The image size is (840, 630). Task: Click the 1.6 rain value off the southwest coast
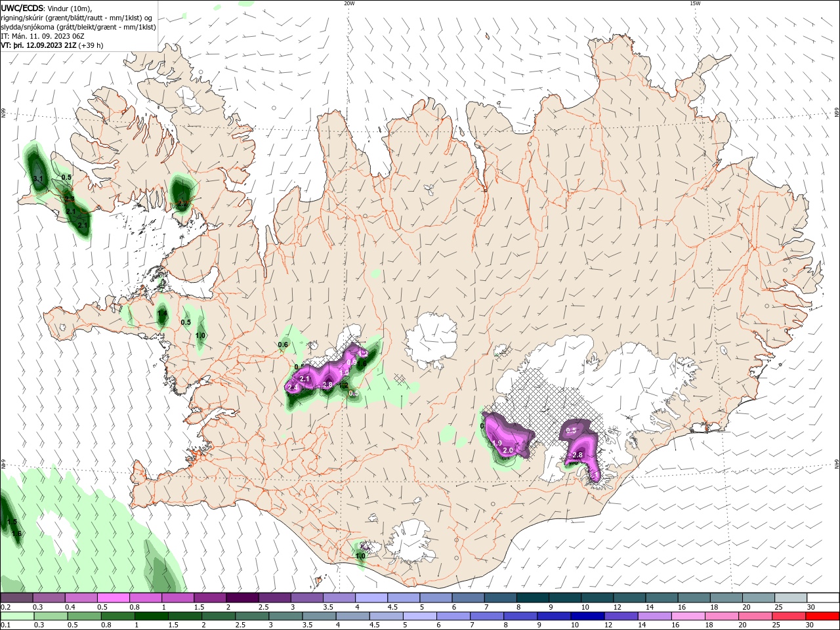point(16,534)
